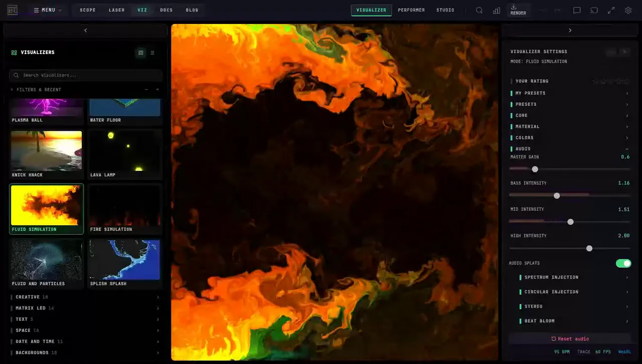Click the WebGL status label
This screenshot has width=642, height=364.
pyautogui.click(x=624, y=352)
